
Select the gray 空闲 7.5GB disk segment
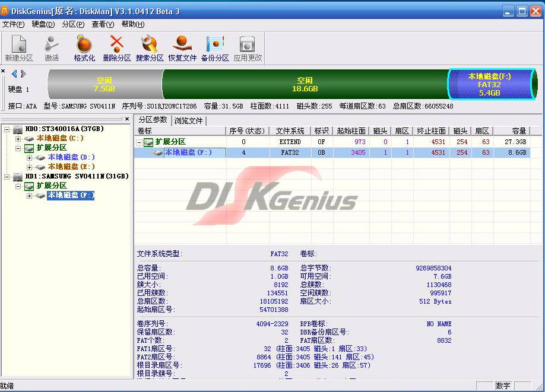coord(105,84)
